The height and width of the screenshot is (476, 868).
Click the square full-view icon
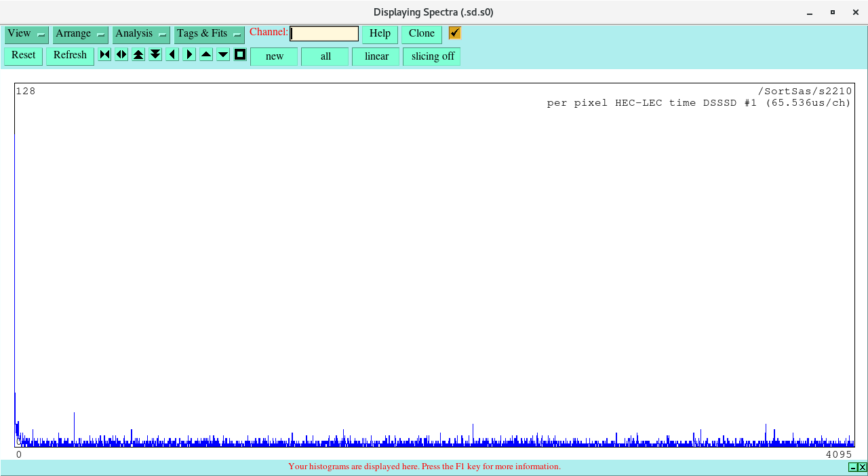click(x=240, y=54)
